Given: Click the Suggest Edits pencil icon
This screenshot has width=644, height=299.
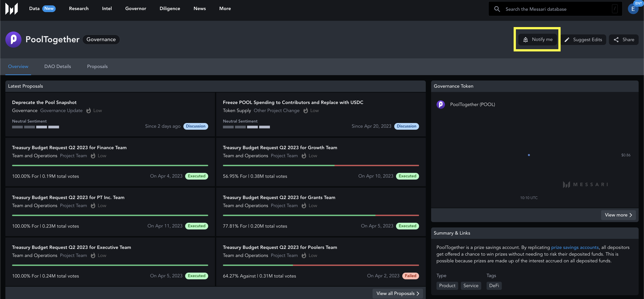Looking at the screenshot, I should (567, 40).
